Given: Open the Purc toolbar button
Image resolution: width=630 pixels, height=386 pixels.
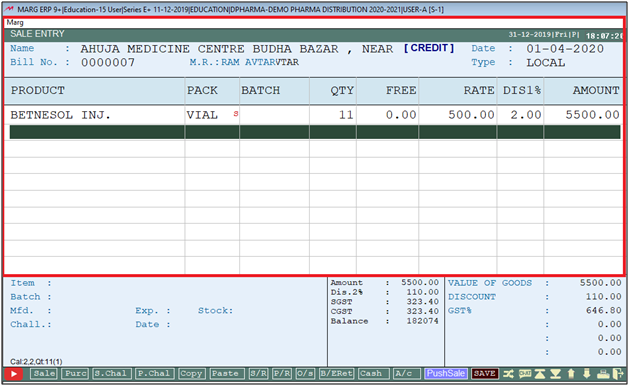Looking at the screenshot, I should click(x=75, y=374).
